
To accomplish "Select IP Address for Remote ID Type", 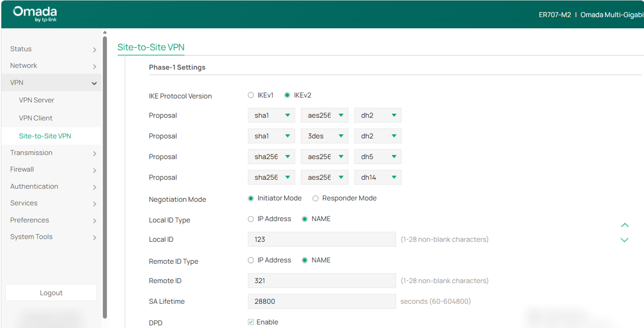I will 250,260.
